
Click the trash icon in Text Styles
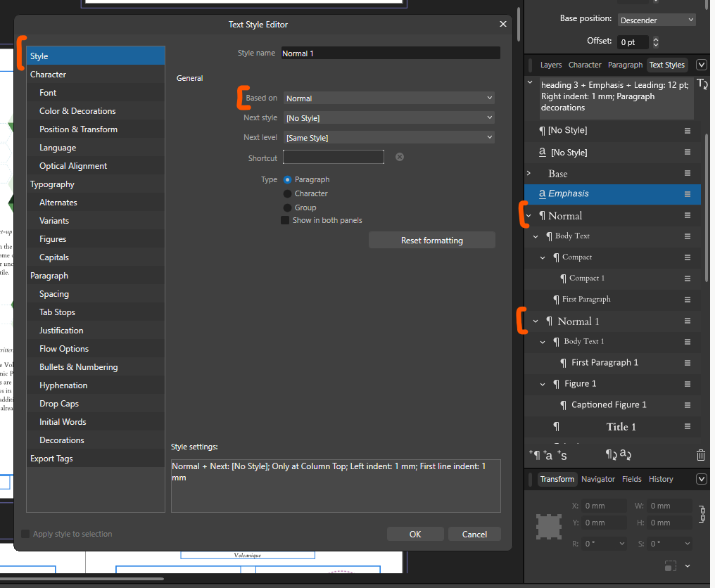pos(700,455)
